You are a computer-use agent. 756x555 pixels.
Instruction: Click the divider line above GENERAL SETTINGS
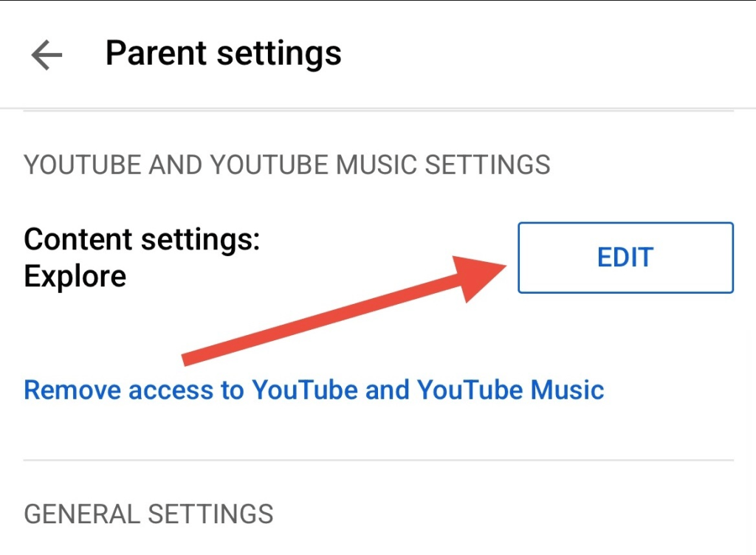(x=378, y=461)
